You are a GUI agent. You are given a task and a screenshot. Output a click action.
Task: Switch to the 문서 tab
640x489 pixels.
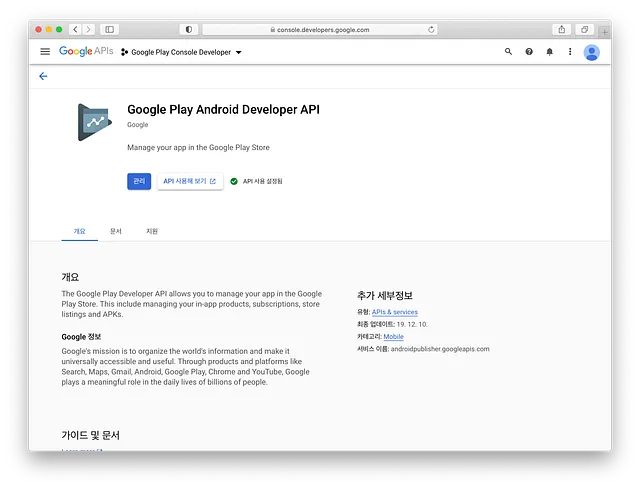[x=116, y=231]
